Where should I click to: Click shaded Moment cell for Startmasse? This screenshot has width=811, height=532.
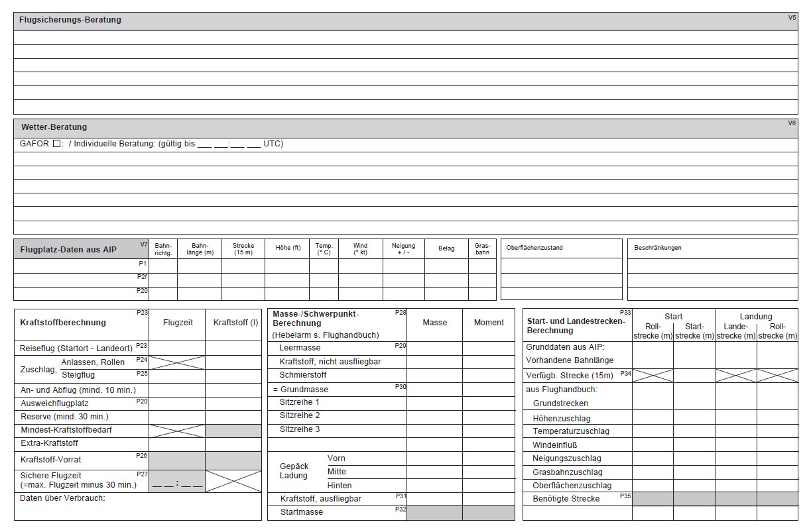point(488,513)
